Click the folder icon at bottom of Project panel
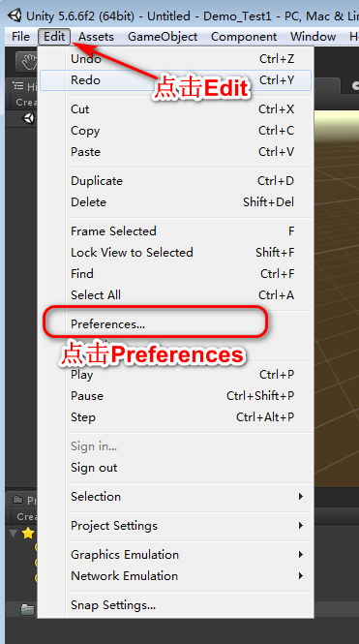Image resolution: width=359 pixels, height=644 pixels. click(x=27, y=609)
